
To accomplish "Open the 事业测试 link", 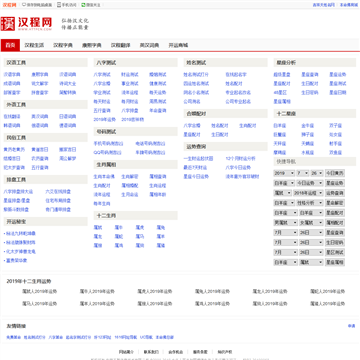I will click(x=130, y=84).
